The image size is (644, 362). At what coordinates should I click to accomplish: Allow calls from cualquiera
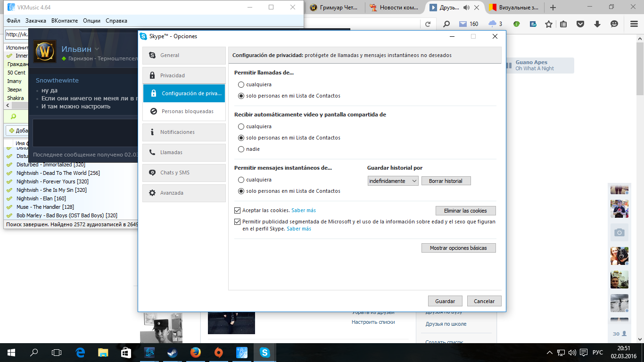pos(241,84)
